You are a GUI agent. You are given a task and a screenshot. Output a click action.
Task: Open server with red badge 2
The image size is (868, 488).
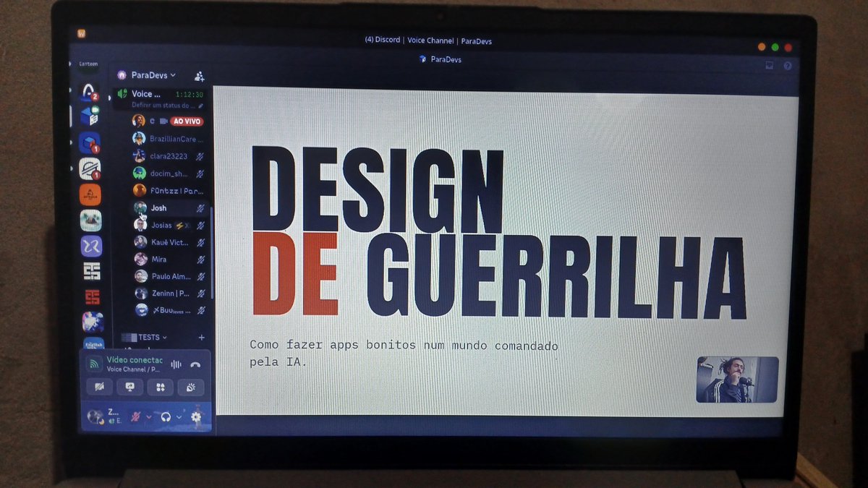click(89, 92)
